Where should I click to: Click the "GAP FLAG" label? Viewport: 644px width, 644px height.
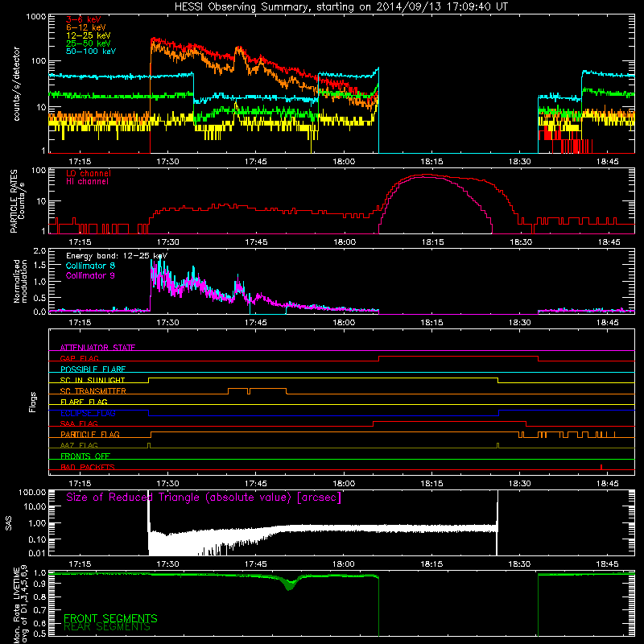coord(79,358)
